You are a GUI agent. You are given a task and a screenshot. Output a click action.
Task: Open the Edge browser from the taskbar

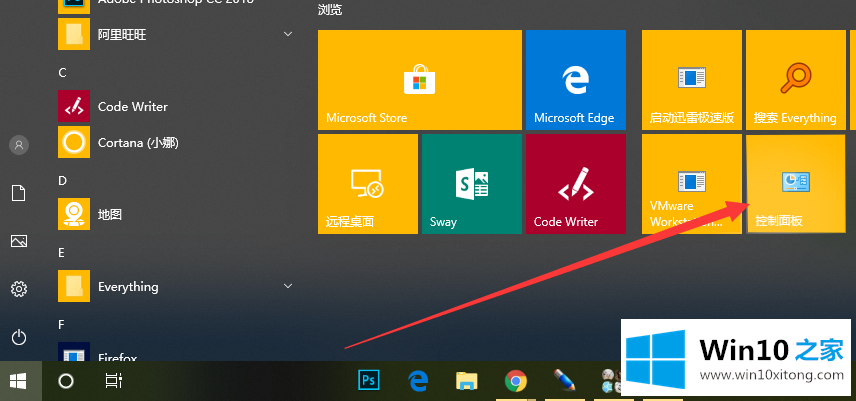(418, 380)
